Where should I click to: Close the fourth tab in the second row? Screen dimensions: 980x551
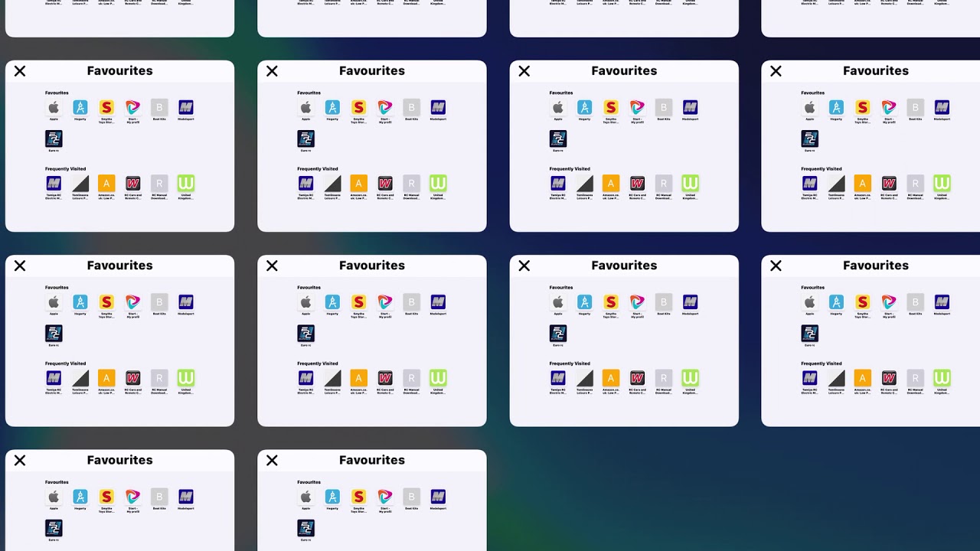coord(776,71)
